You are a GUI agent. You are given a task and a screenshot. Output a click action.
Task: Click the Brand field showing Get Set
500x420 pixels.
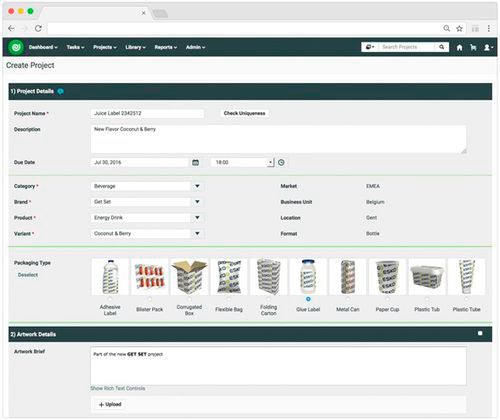(141, 202)
